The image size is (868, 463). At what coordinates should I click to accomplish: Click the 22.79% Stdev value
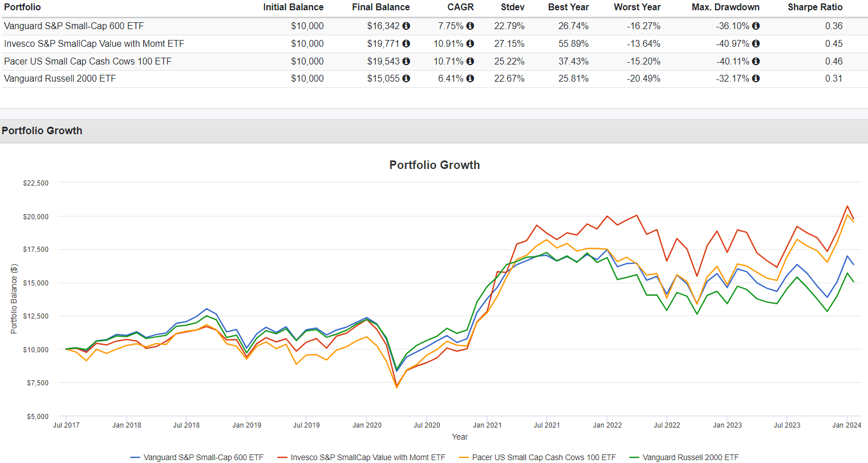point(509,26)
